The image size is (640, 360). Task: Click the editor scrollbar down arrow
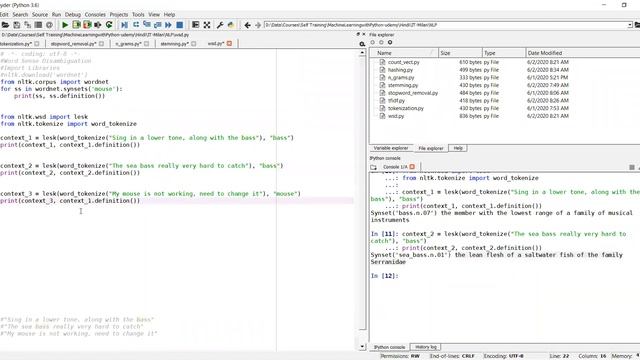[x=362, y=347]
